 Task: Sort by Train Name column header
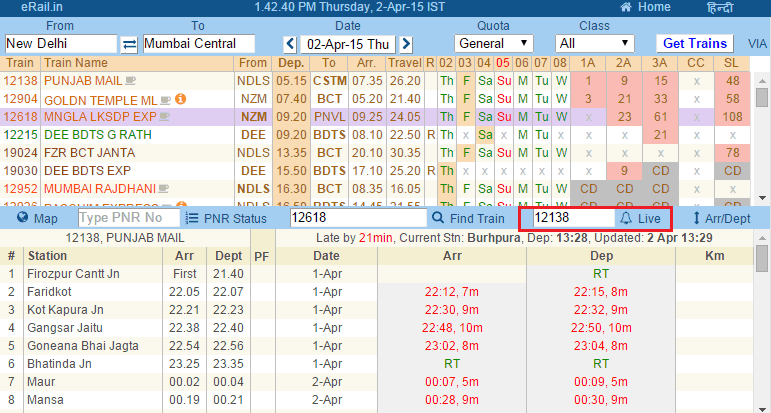click(x=138, y=63)
